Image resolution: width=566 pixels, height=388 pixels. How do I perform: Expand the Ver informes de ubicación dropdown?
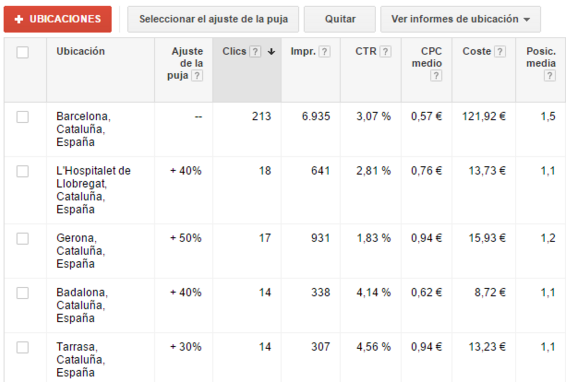click(x=461, y=19)
